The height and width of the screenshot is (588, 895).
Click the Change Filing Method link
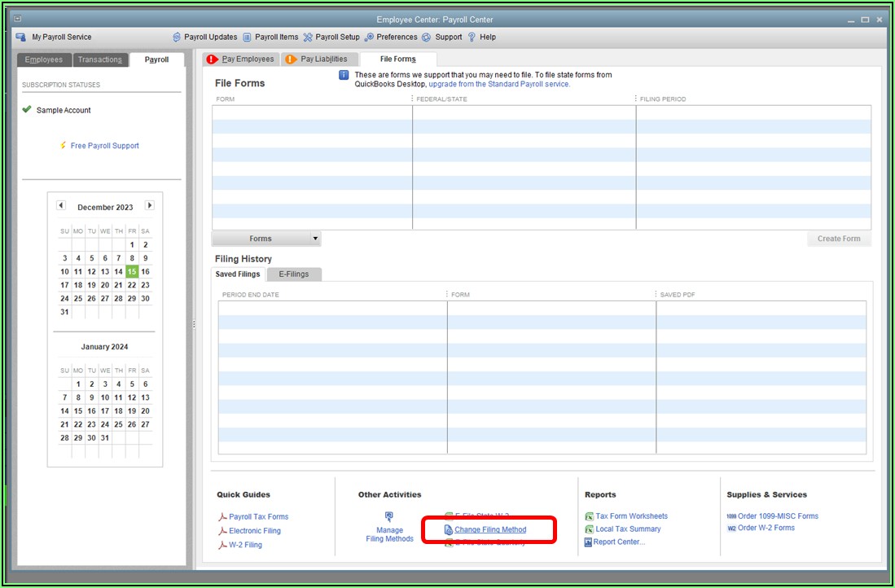(489, 530)
